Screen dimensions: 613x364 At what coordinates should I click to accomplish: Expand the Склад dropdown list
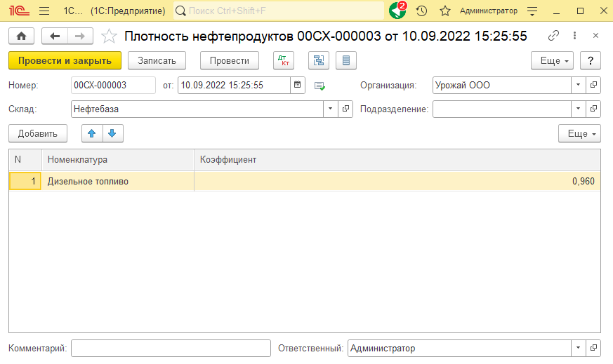click(331, 109)
